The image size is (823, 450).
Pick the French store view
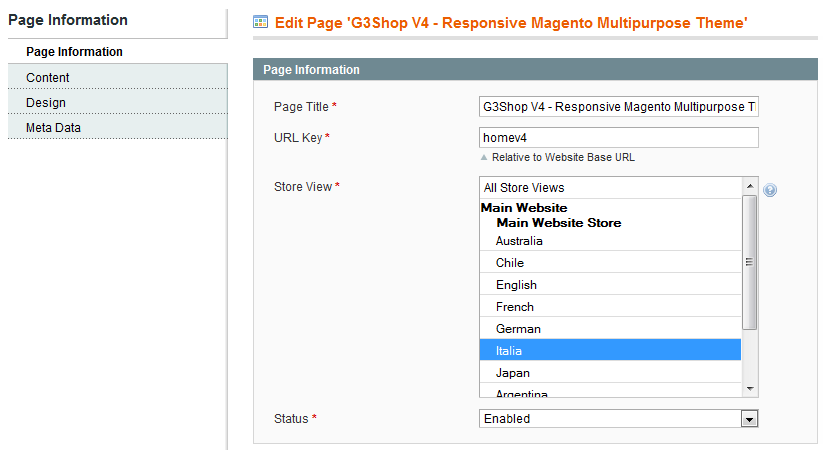pyautogui.click(x=610, y=307)
